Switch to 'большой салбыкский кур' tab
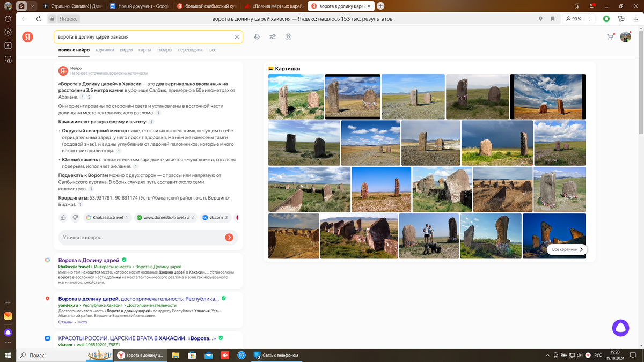This screenshot has width=644, height=362. (x=207, y=6)
